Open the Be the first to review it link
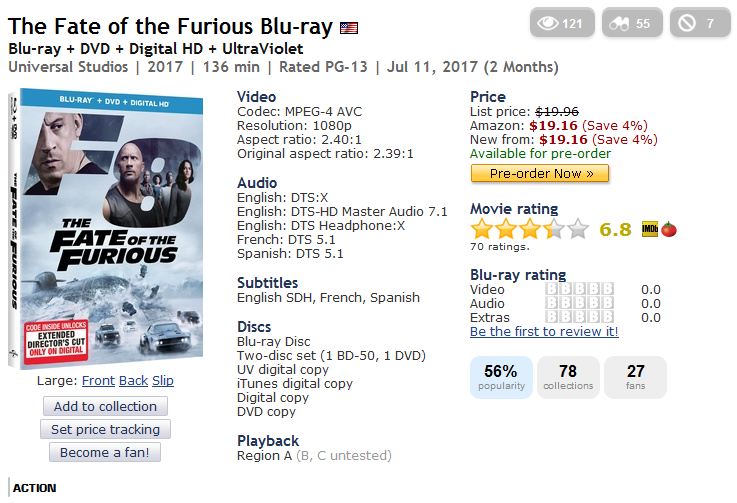737x503 pixels. pos(544,332)
